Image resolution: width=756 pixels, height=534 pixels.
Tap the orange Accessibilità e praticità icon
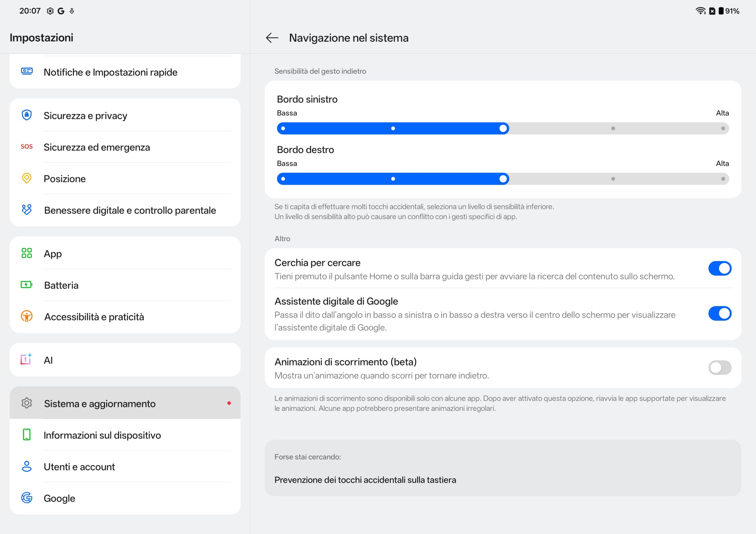(27, 317)
